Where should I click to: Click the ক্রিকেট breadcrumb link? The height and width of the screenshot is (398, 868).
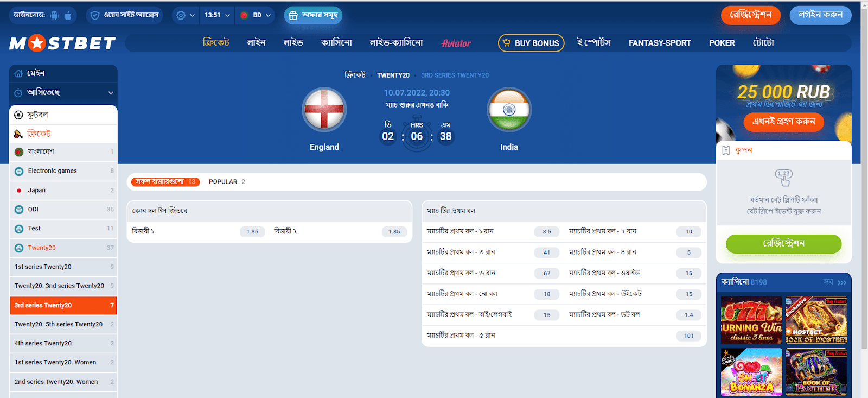click(355, 75)
